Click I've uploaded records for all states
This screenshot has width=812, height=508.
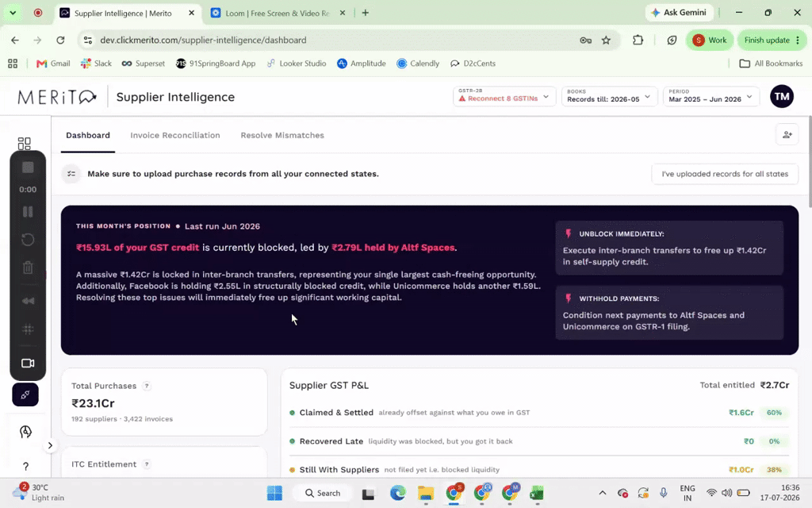point(725,174)
